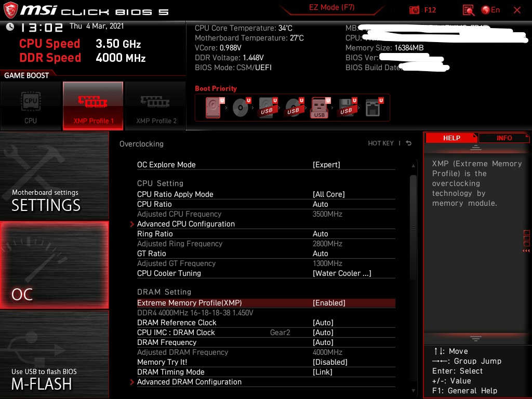
Task: Open the M-FLASH BIOS flashing section
Action: pos(54,354)
